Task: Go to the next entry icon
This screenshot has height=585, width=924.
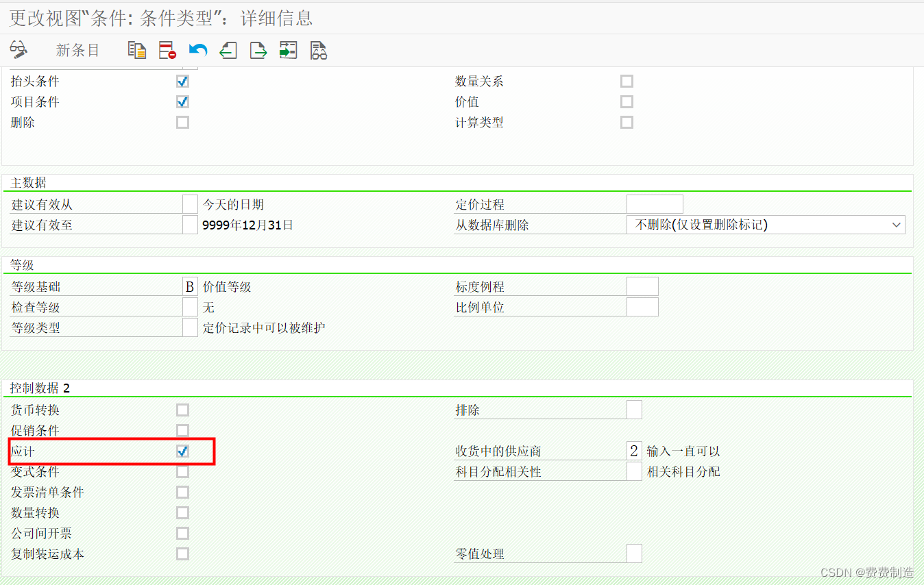Action: point(258,50)
